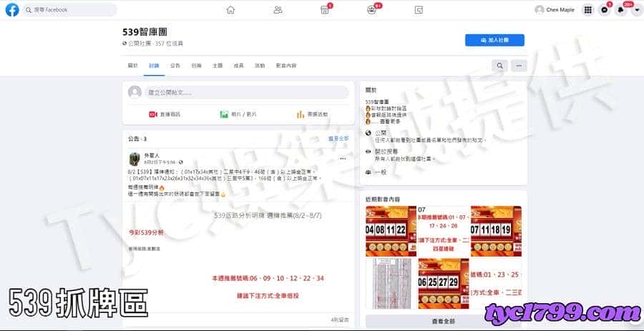The height and width of the screenshot is (331, 644).
Task: Add 相片 / 影片 to a post
Action: (238, 114)
